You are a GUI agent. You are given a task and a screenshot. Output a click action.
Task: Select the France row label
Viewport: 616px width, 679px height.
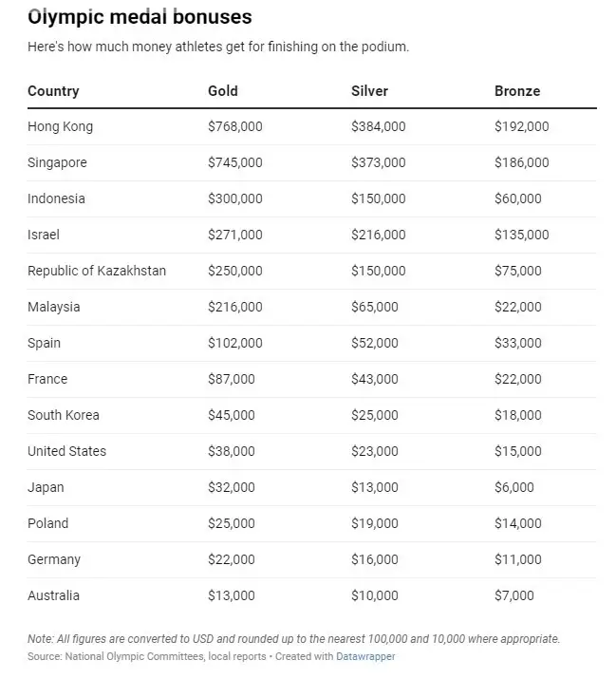pos(47,379)
